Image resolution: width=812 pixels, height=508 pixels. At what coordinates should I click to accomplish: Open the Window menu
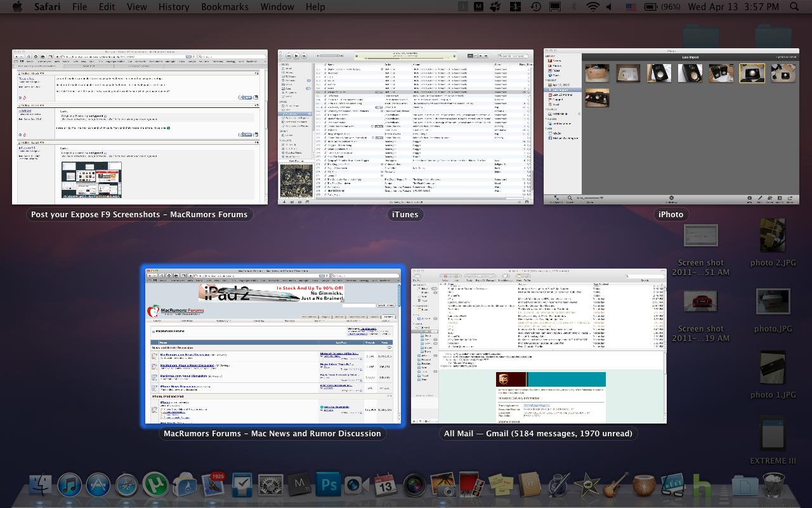click(277, 7)
